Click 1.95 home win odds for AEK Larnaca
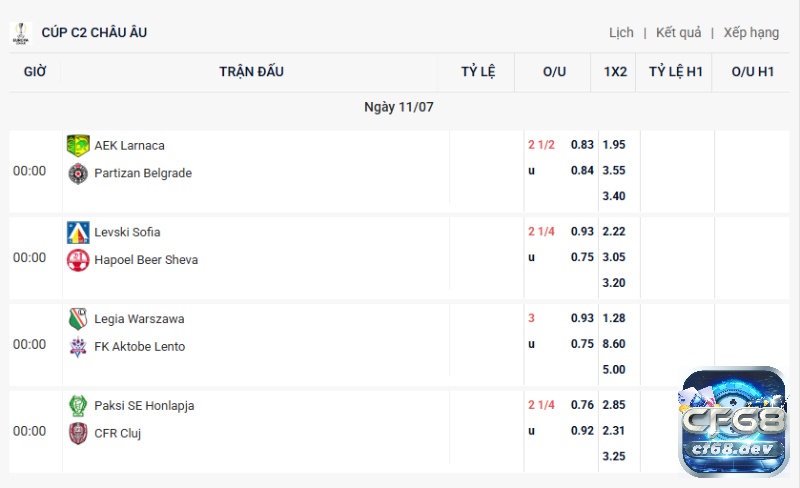This screenshot has width=800, height=488. coord(614,144)
